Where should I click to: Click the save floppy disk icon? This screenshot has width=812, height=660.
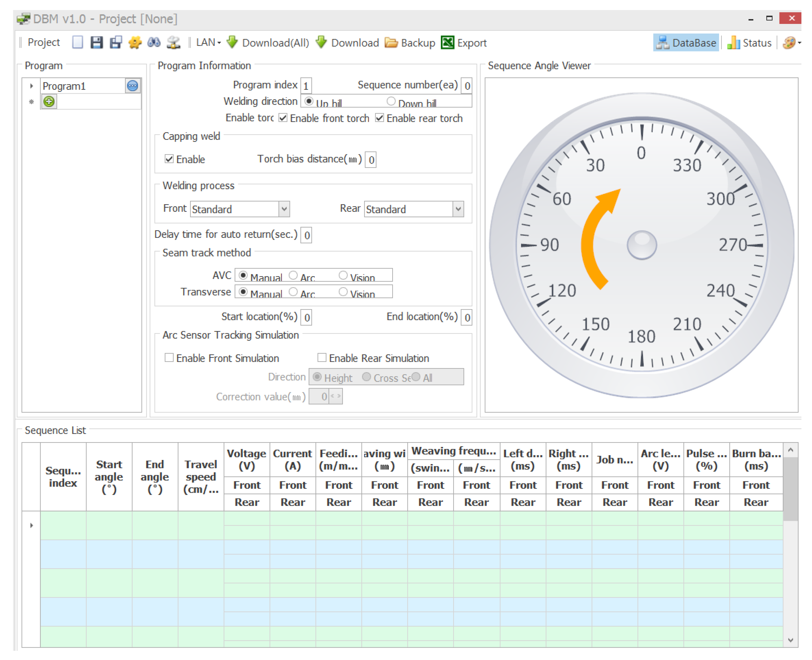[x=96, y=42]
